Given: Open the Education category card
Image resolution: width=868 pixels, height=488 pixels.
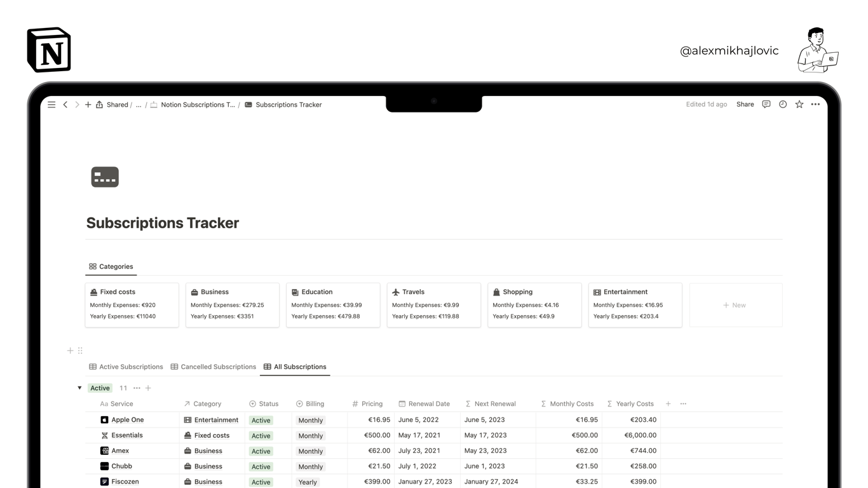Looking at the screenshot, I should point(333,305).
